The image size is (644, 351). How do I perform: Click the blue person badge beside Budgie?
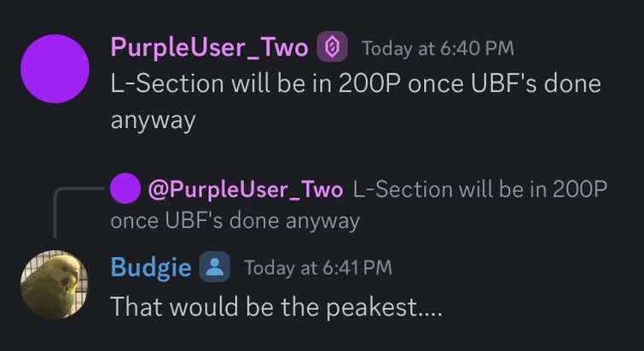pyautogui.click(x=215, y=267)
